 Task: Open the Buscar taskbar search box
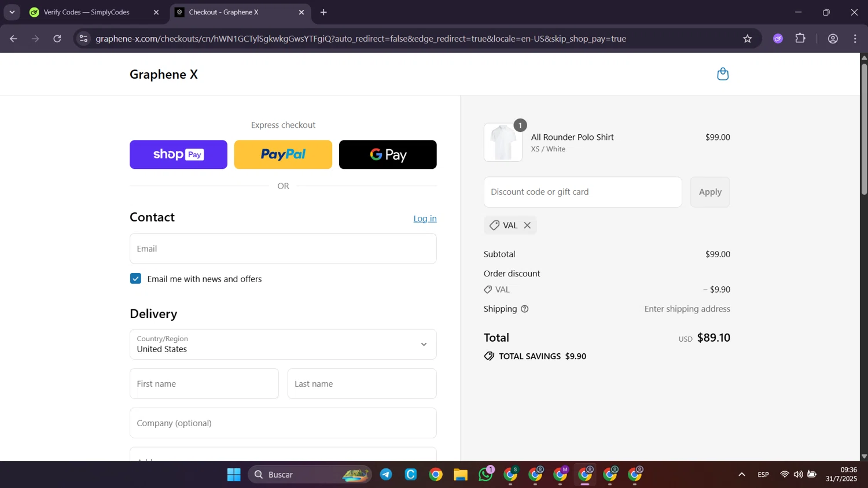(310, 475)
